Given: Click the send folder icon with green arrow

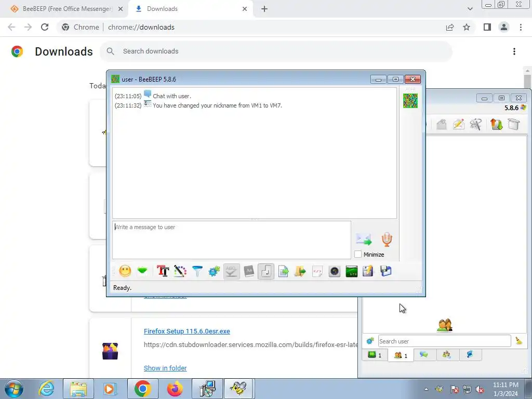Looking at the screenshot, I should pos(300,271).
